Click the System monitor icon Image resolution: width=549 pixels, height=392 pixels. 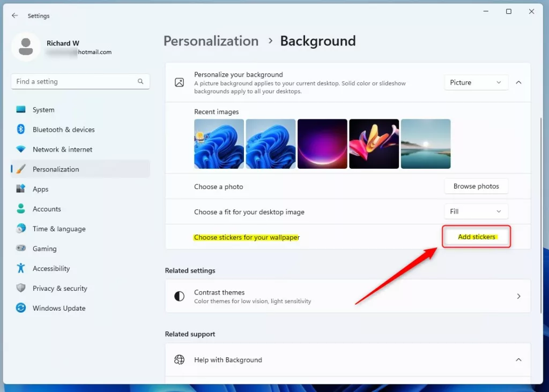point(21,109)
